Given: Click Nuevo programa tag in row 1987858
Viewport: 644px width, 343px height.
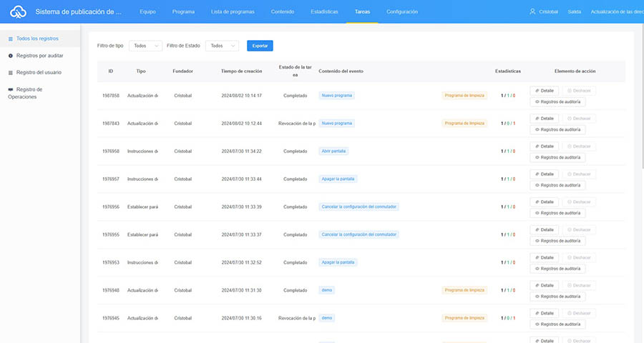Looking at the screenshot, I should click(x=337, y=96).
